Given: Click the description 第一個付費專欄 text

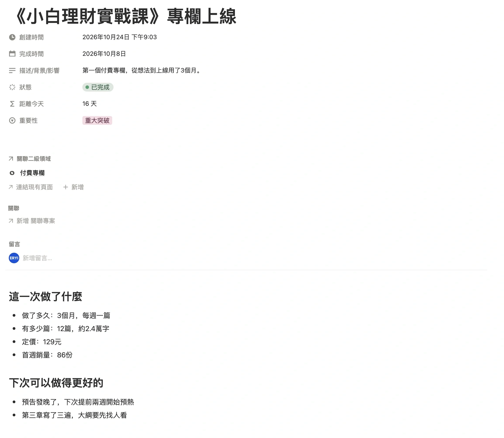Looking at the screenshot, I should pyautogui.click(x=142, y=71).
